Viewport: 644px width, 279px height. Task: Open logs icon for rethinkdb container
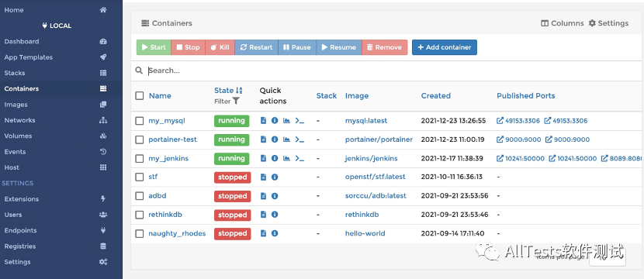point(264,215)
